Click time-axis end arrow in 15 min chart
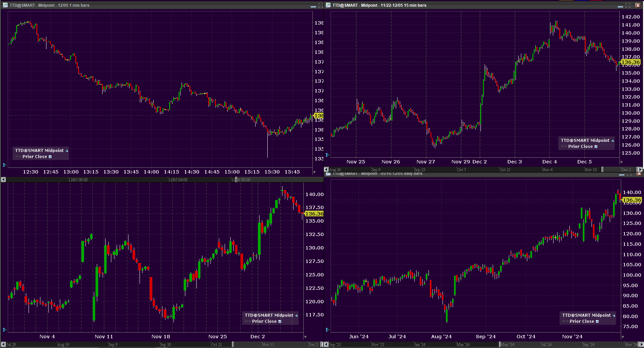Image resolution: width=644 pixels, height=348 pixels. coord(621,162)
